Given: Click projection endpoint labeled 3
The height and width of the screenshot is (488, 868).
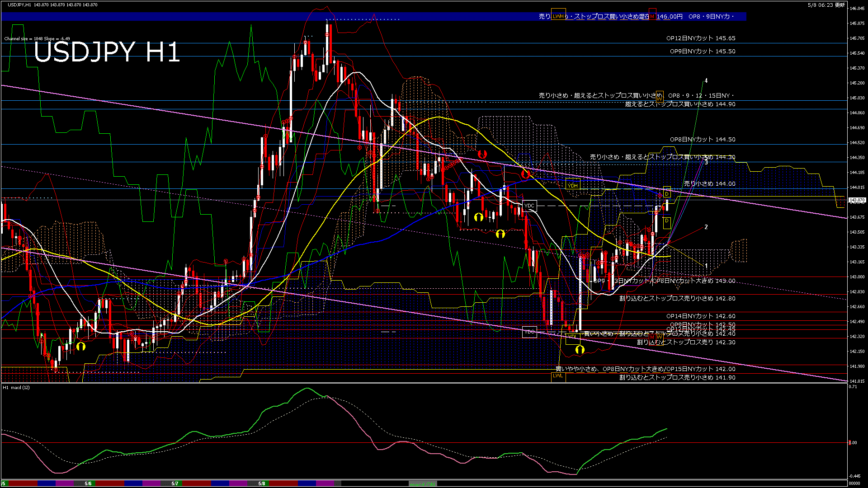Looking at the screenshot, I should pyautogui.click(x=706, y=162).
